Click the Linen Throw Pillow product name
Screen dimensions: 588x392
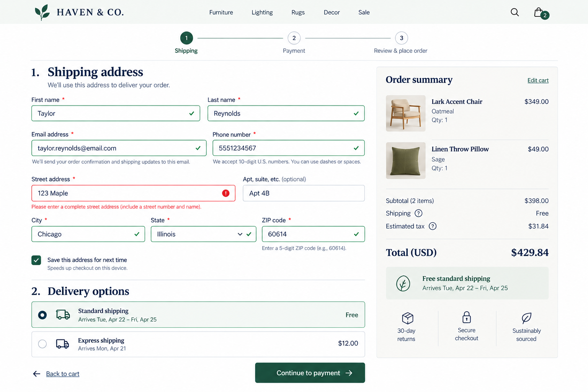460,149
